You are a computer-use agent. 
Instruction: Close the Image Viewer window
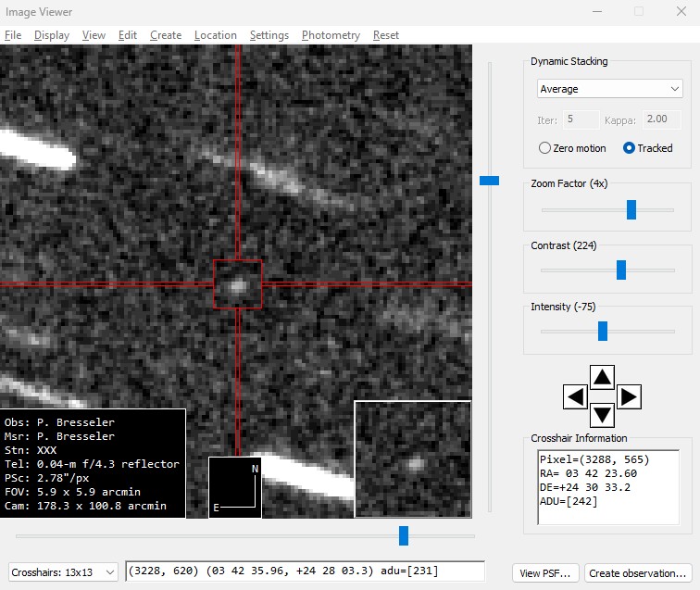pos(681,11)
